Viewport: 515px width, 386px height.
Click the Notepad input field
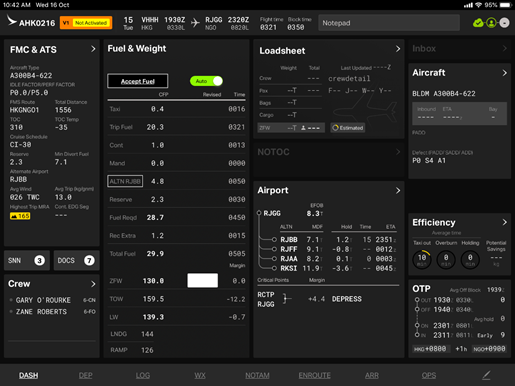389,23
